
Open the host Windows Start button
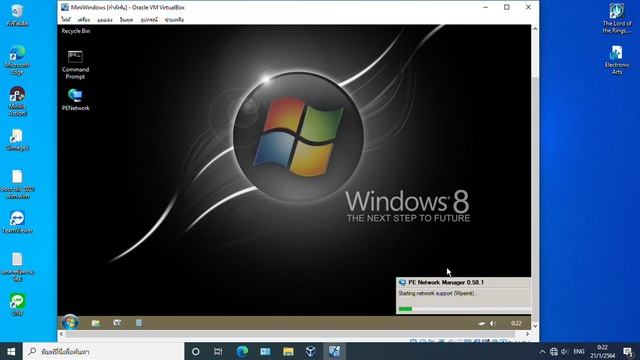coord(11,351)
